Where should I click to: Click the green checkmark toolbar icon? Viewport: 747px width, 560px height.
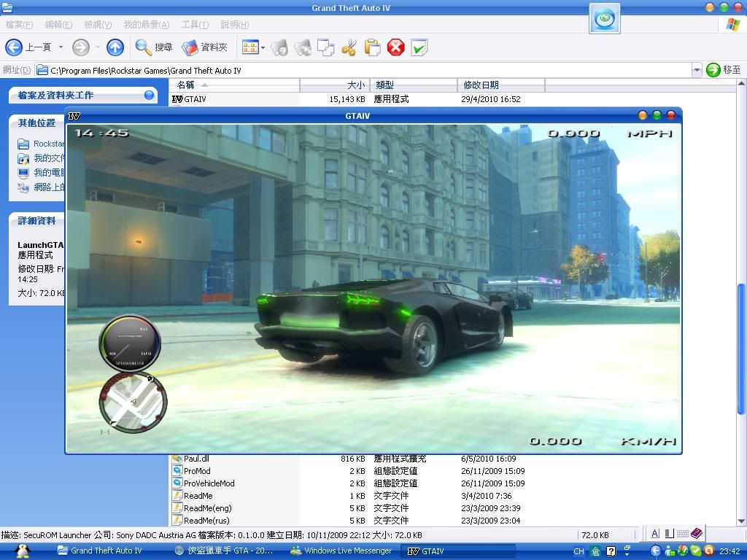[x=419, y=48]
